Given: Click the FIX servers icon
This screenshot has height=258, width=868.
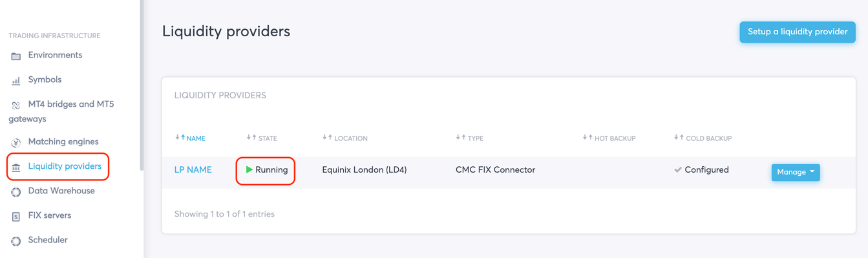Looking at the screenshot, I should pos(16,217).
